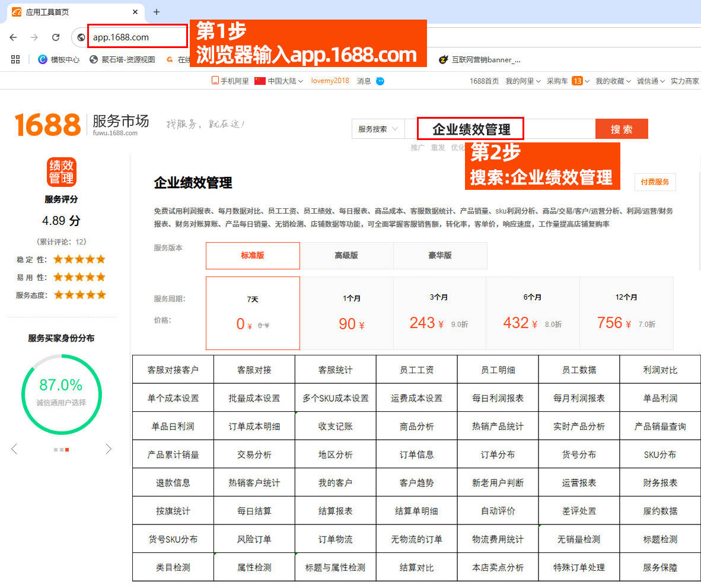Image resolution: width=701 pixels, height=588 pixels.
Task: Select the 12个月 service period
Action: point(626,313)
